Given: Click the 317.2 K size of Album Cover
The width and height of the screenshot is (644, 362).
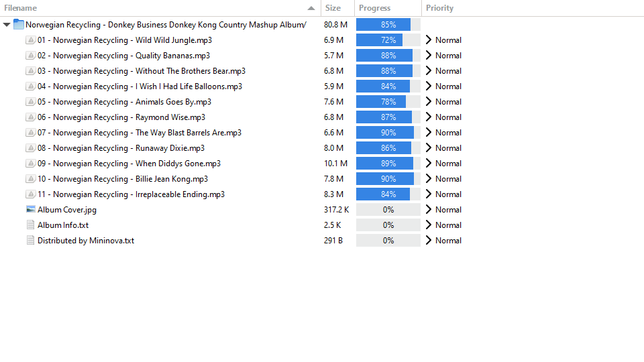Looking at the screenshot, I should pyautogui.click(x=336, y=209).
